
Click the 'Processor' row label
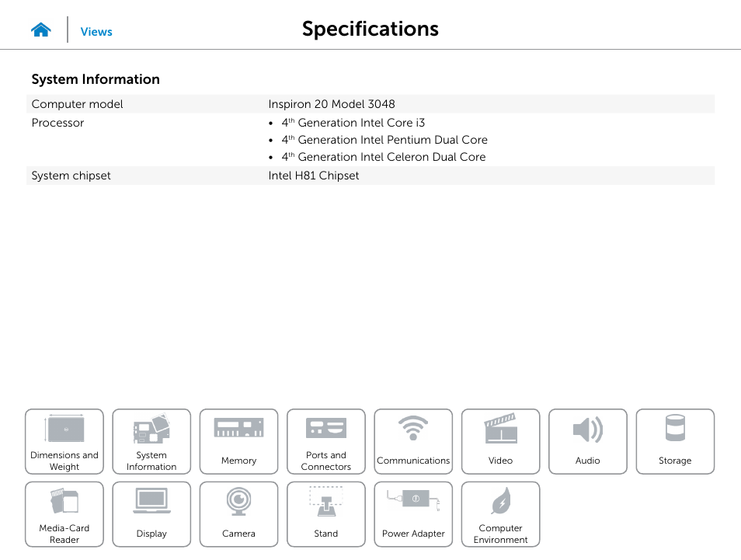pos(57,123)
